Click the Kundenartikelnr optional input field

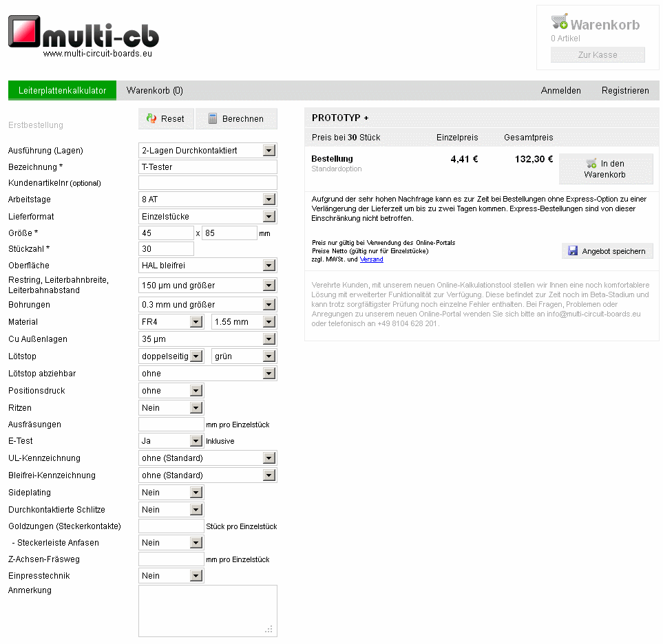click(208, 183)
